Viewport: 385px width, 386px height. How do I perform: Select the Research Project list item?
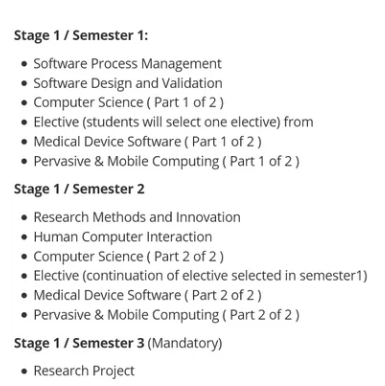pyautogui.click(x=84, y=371)
